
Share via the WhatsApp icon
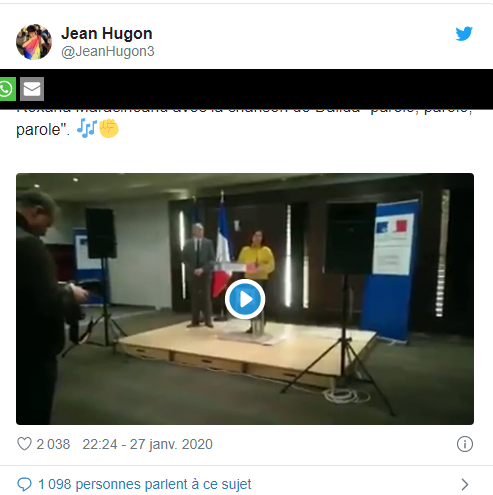coord(7,89)
